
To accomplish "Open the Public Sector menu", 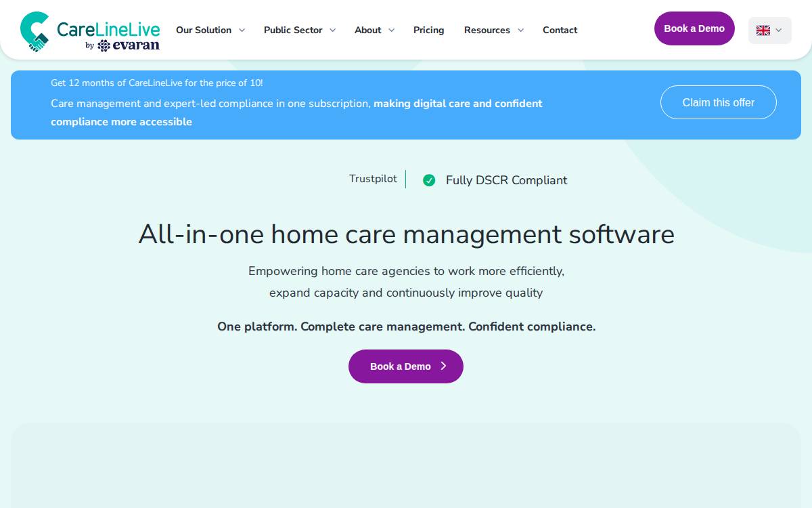I will [293, 30].
